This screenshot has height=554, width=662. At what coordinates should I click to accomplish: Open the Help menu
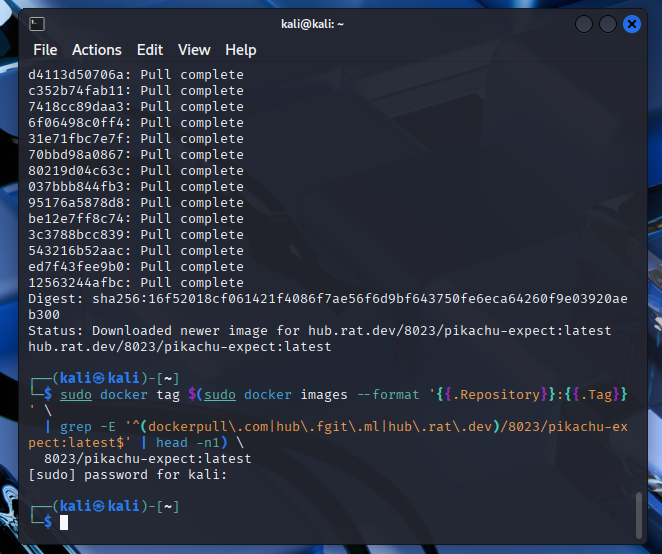tap(241, 50)
